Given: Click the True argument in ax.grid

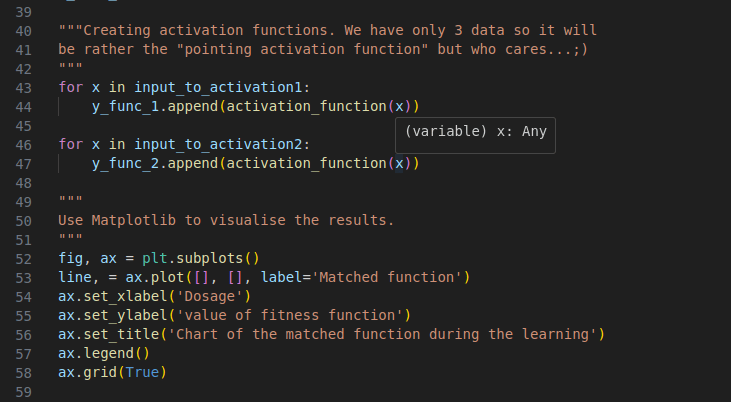Looking at the screenshot, I should (142, 372).
